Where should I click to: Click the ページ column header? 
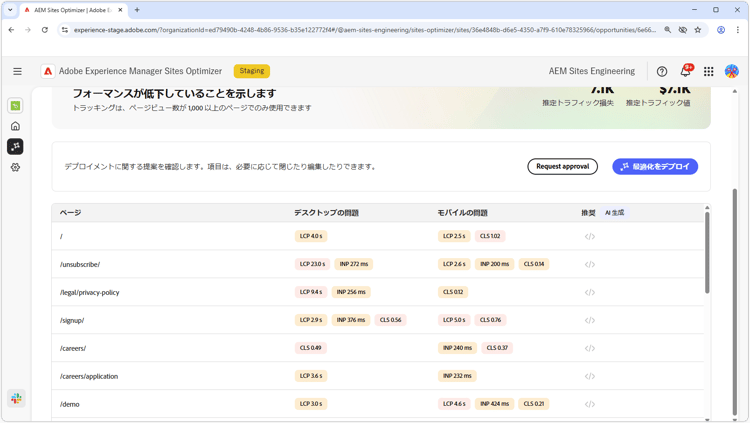pos(70,212)
